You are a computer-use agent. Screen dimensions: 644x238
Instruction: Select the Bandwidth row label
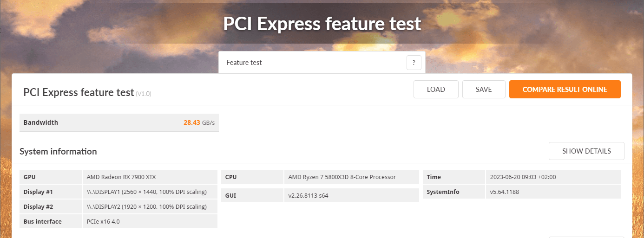(x=41, y=122)
